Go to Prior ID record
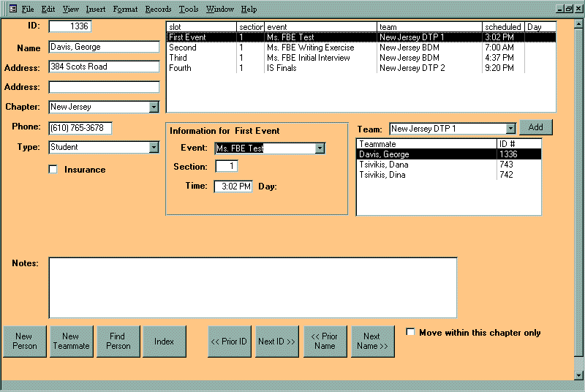This screenshot has width=585, height=392. click(230, 342)
